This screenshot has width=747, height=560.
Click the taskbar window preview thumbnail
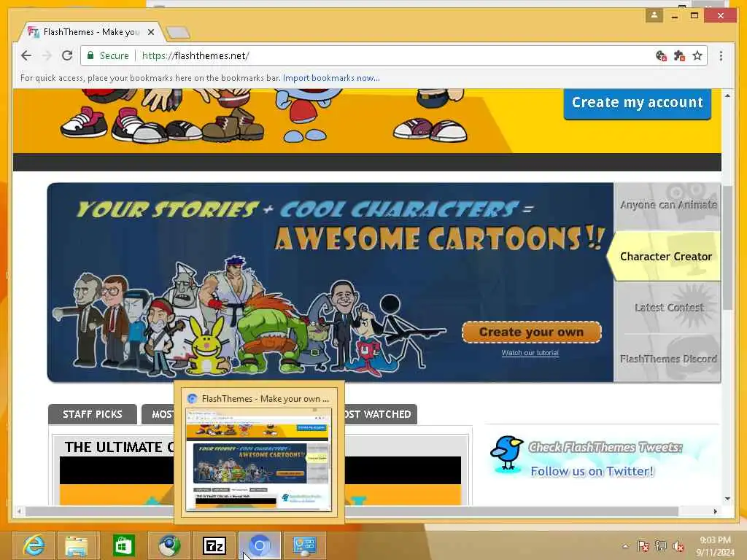(x=259, y=459)
